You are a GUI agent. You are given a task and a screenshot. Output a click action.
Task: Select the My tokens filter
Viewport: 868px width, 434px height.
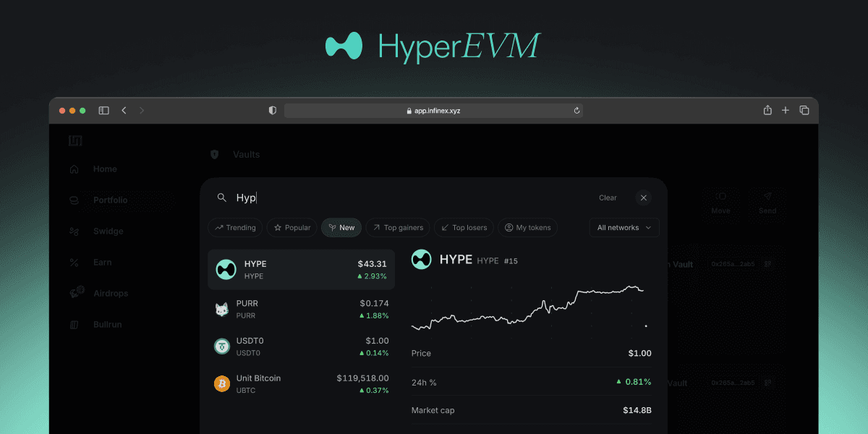click(x=527, y=228)
